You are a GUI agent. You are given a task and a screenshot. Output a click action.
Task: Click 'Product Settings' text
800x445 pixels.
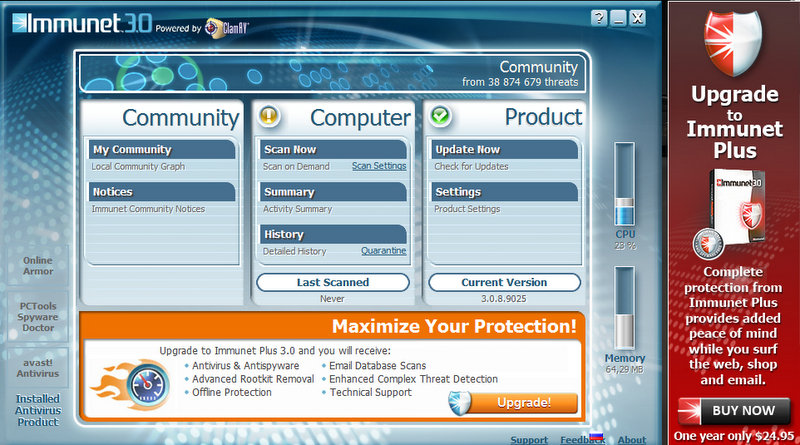[x=467, y=209]
